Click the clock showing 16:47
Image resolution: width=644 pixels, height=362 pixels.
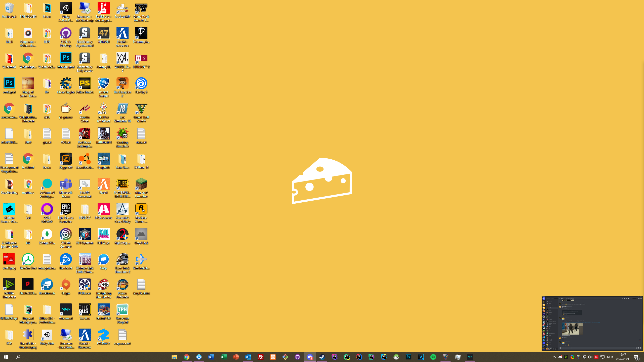(622, 357)
